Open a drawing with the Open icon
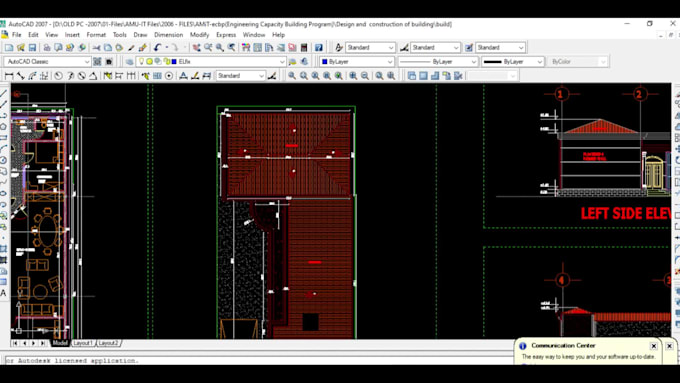 21,47
